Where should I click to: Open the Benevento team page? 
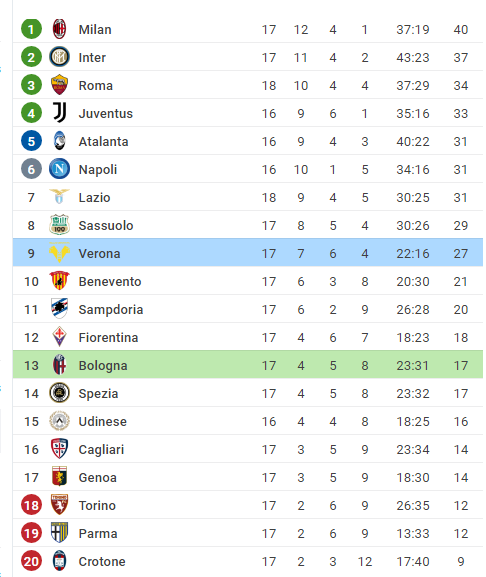[110, 281]
